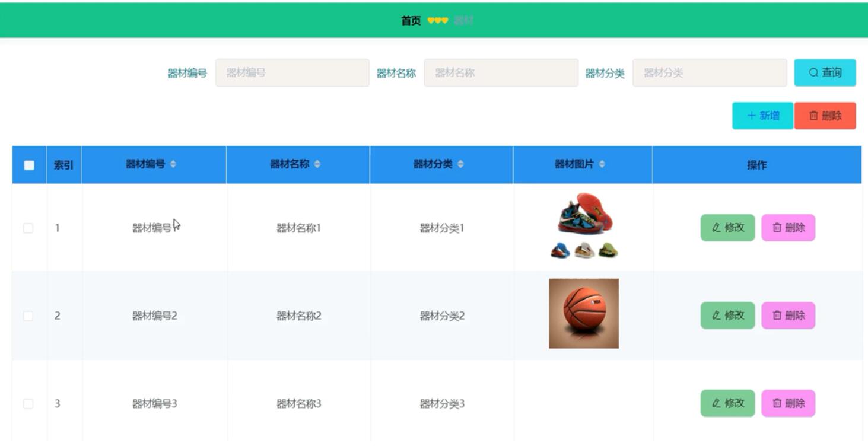Sort by 器材名称 column arrows
The height and width of the screenshot is (446, 868).
pyautogui.click(x=317, y=164)
